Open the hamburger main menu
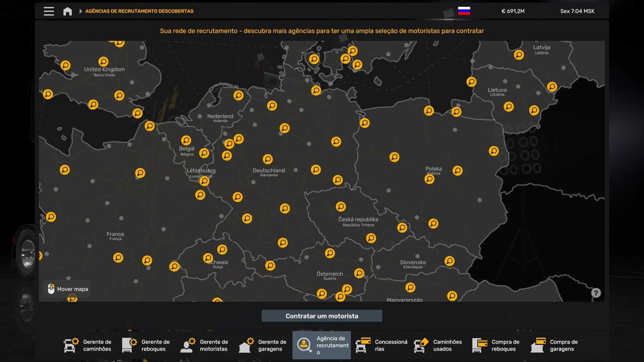Viewport: 644px width, 362px height. pos(49,11)
